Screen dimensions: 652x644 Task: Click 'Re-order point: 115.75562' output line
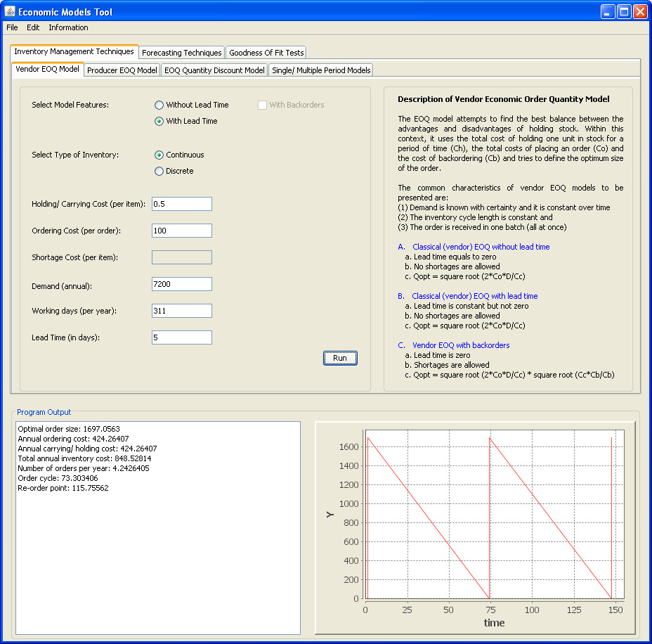coord(63,488)
